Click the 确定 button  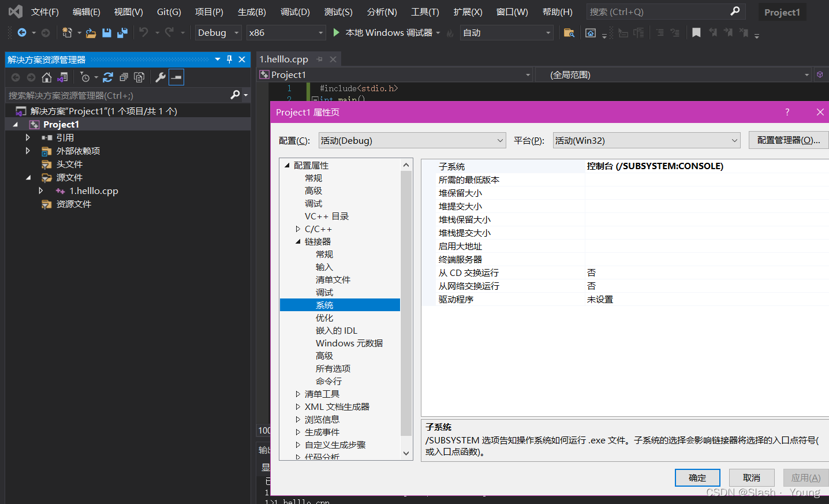coord(697,477)
